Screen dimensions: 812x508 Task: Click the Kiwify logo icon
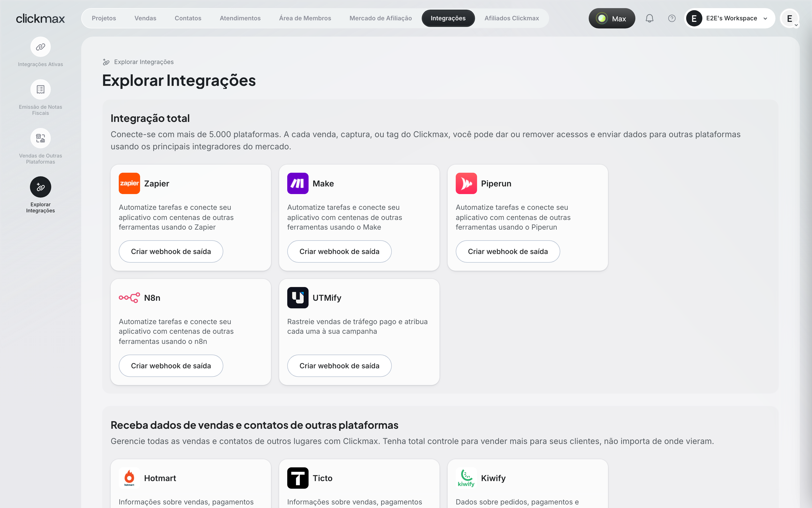point(466,478)
